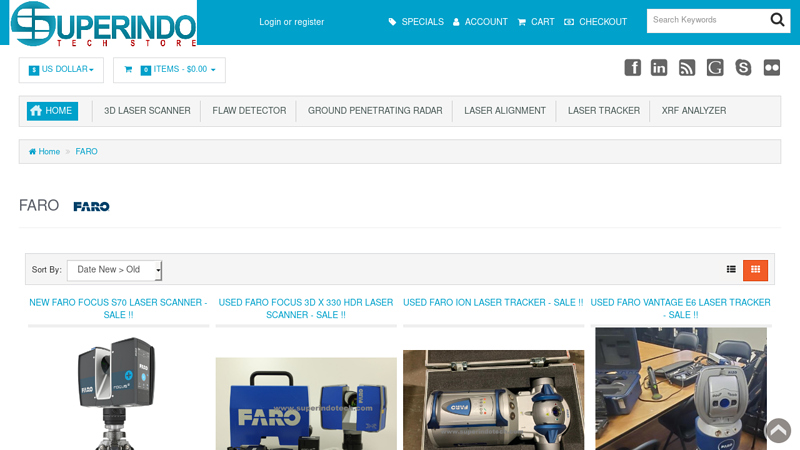Open the US Dollar currency dropdown
Image resolution: width=800 pixels, height=450 pixels.
[x=61, y=70]
